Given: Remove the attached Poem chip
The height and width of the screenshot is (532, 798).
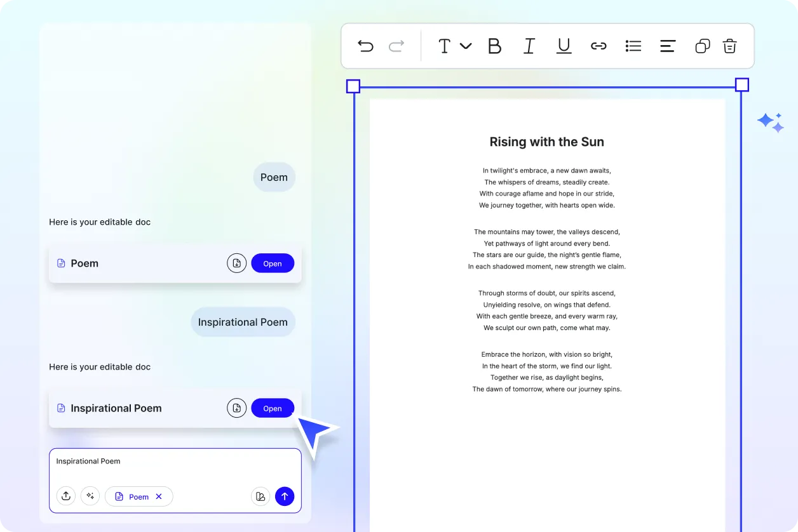Looking at the screenshot, I should tap(159, 496).
